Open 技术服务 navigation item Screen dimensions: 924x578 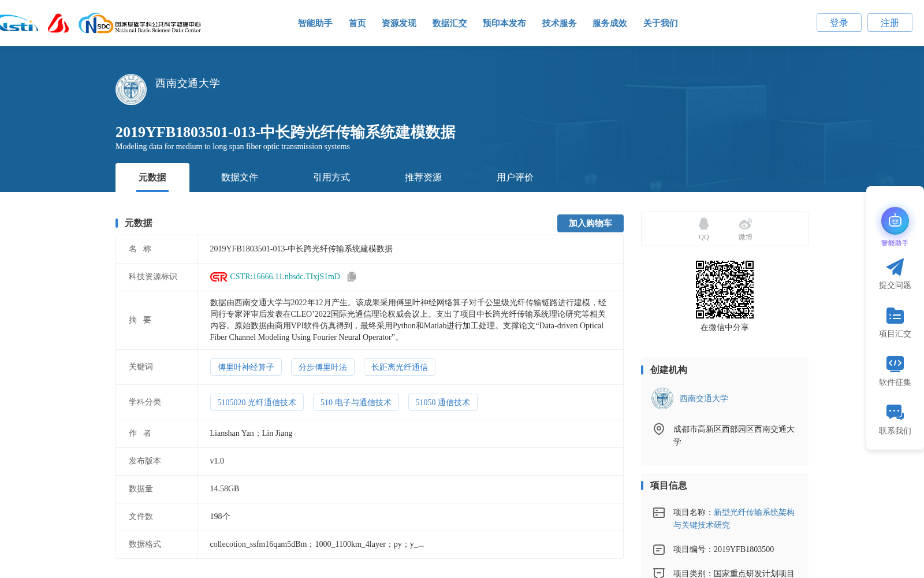[x=560, y=23]
